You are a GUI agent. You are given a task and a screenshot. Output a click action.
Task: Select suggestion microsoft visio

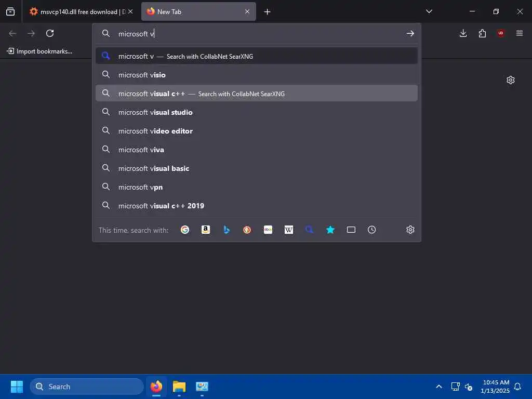coord(257,75)
